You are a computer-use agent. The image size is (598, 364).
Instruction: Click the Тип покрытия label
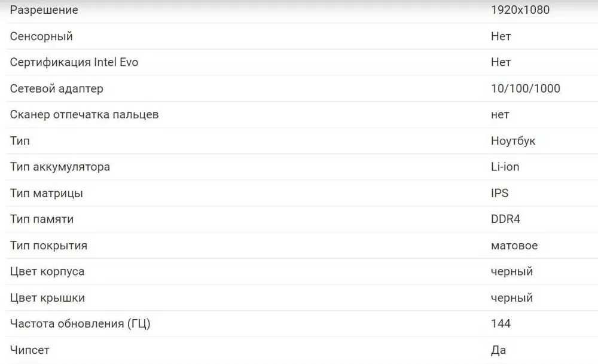pyautogui.click(x=48, y=246)
